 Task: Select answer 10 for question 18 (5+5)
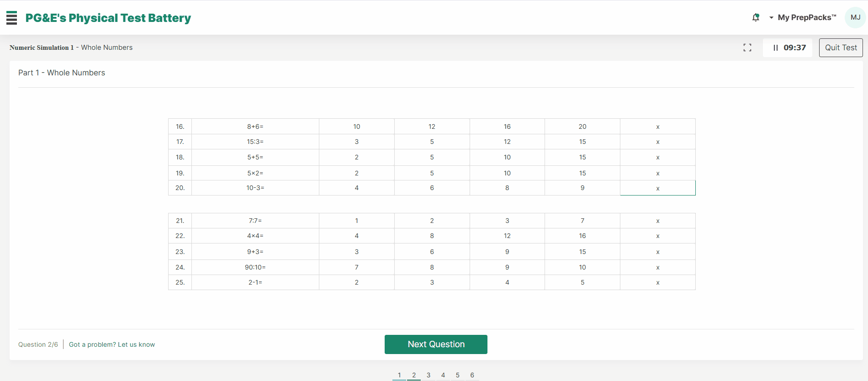tap(507, 157)
